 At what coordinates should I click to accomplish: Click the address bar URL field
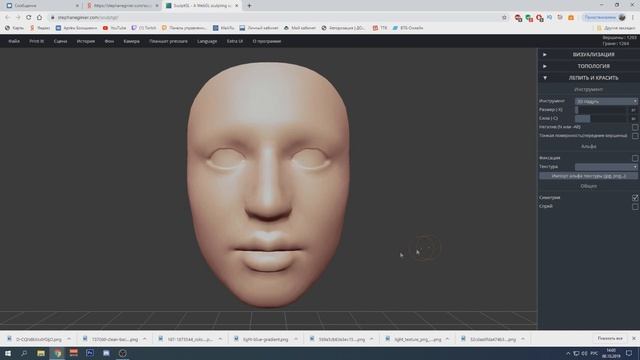(273, 17)
